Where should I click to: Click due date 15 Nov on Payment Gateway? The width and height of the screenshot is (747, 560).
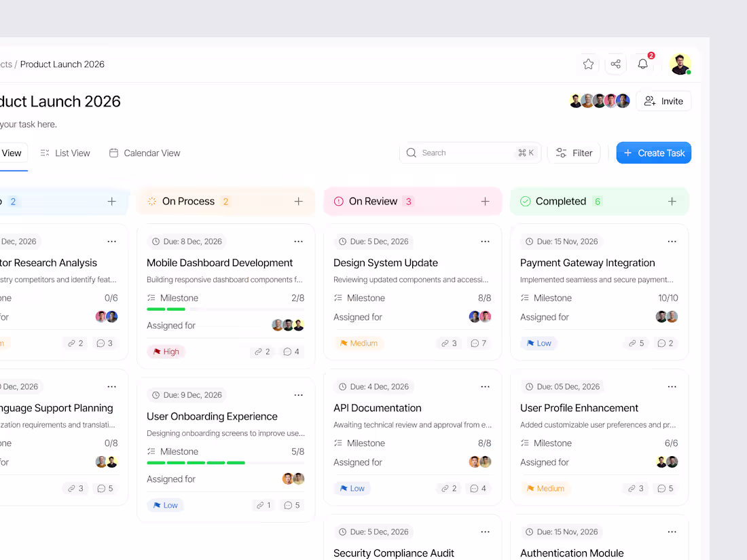click(561, 242)
